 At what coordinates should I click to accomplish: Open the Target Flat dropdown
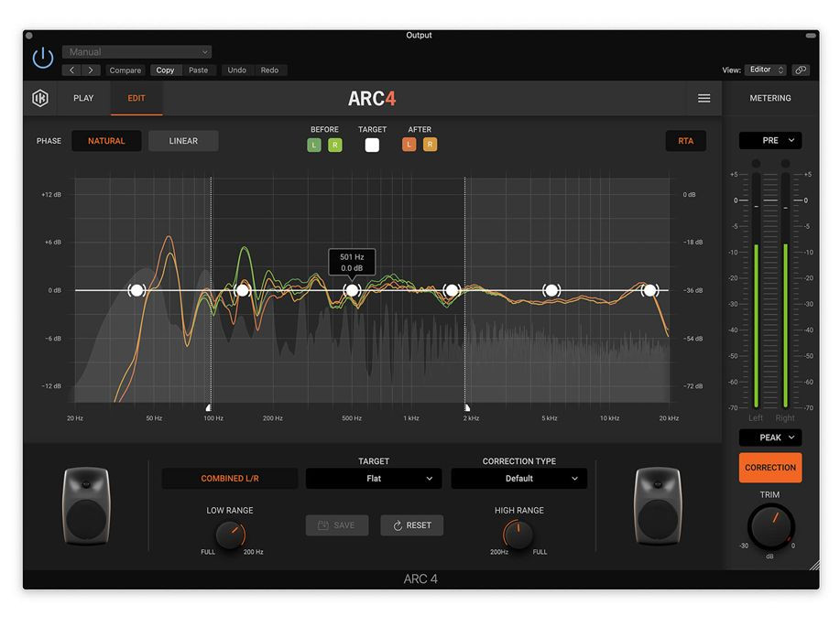pos(374,479)
